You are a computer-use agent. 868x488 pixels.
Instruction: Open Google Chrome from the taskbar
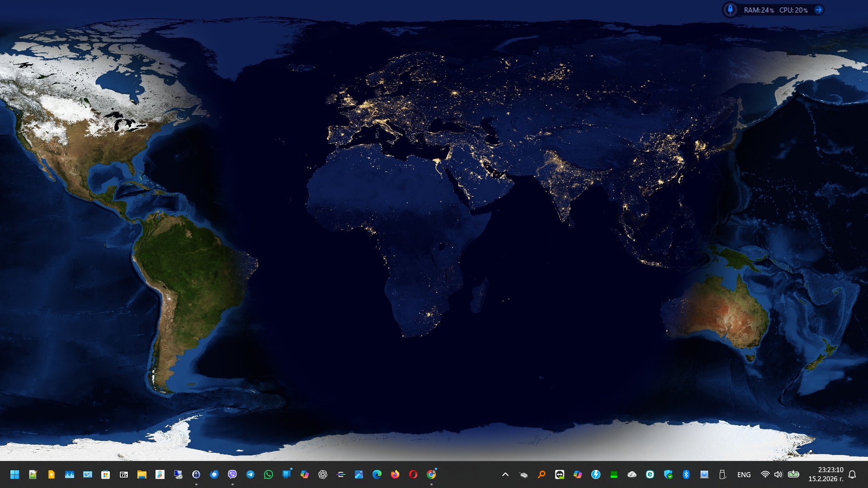coord(431,474)
